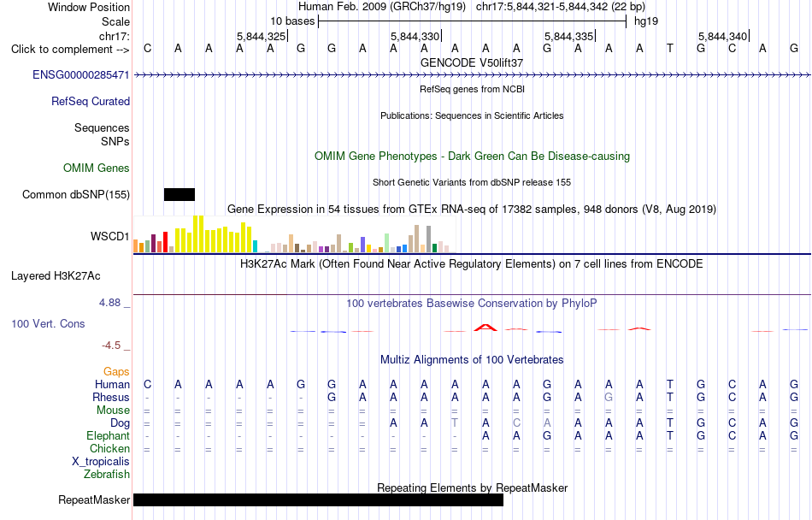Click the Sequences SNPs track label
Image resolution: width=812 pixels, height=520 pixels.
pos(102,134)
